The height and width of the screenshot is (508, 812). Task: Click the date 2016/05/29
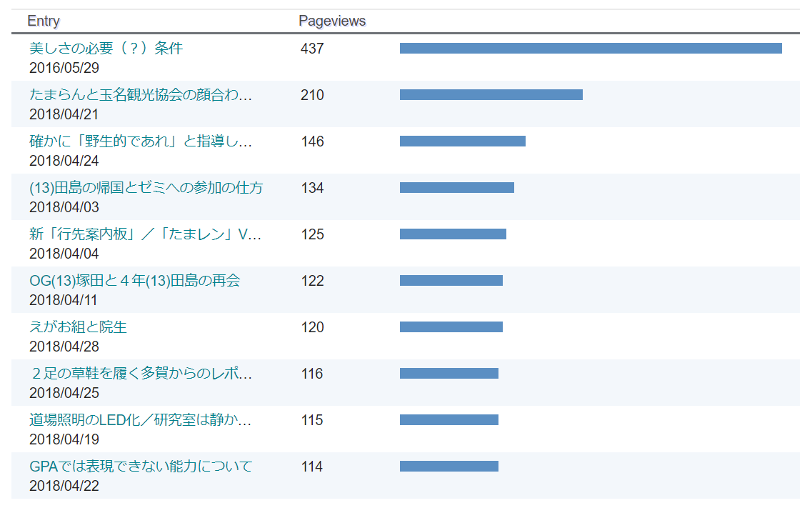(x=64, y=68)
